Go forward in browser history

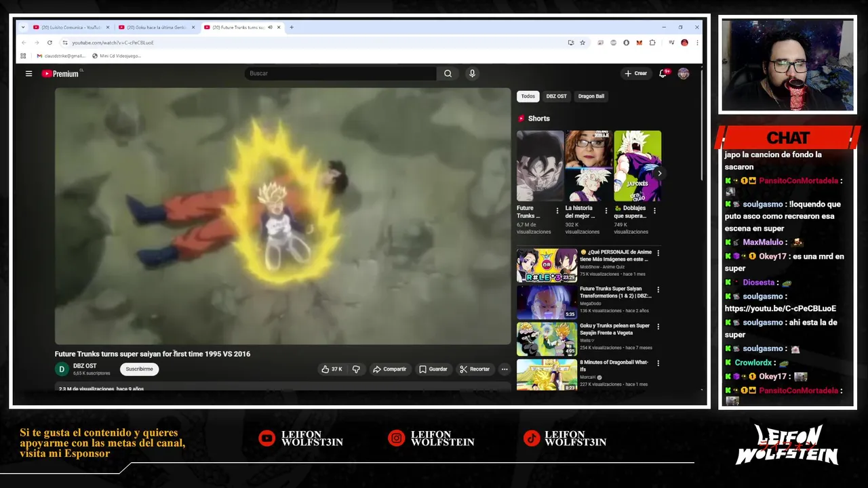[x=37, y=43]
